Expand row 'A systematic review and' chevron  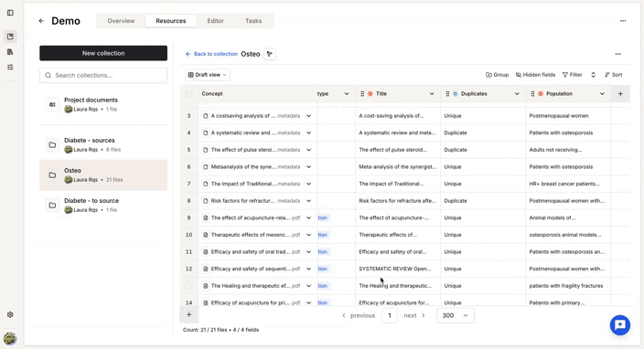click(308, 132)
